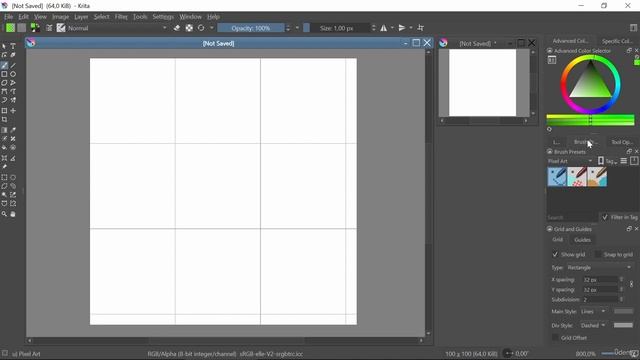The image size is (640, 360).
Task: Enable Snap to grid checkbox
Action: [598, 254]
